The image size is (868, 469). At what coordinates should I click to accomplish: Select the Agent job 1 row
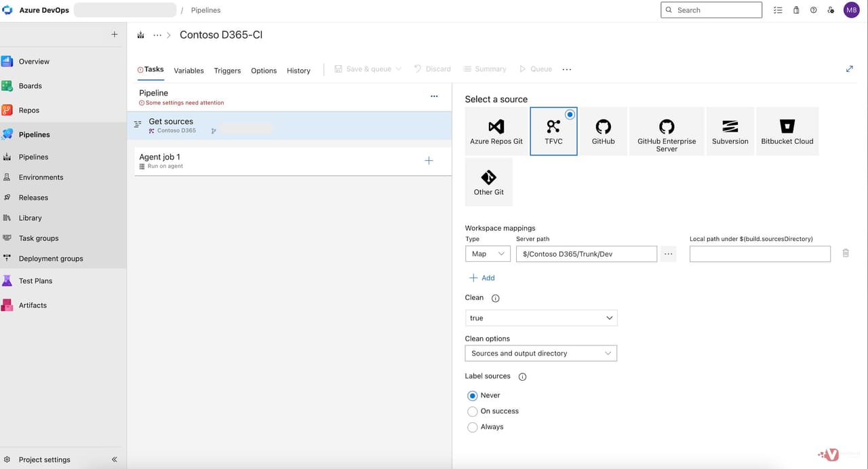(x=293, y=161)
